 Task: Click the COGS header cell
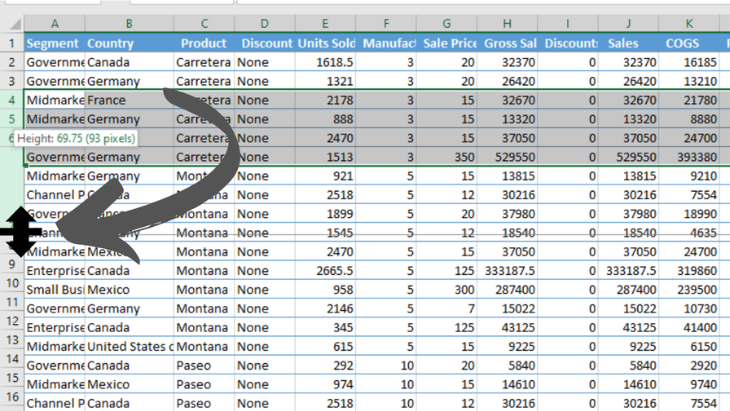coord(689,43)
